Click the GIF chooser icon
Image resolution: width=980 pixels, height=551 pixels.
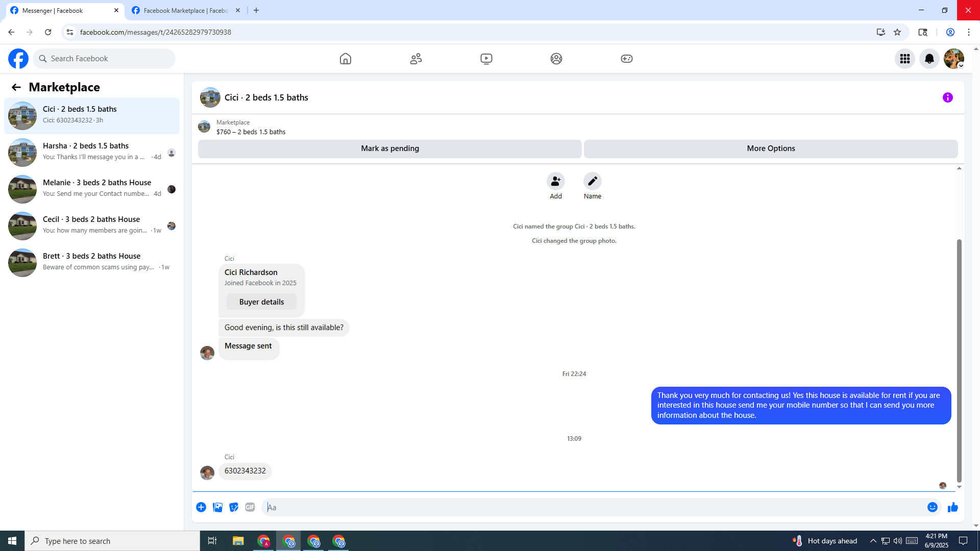pos(250,507)
